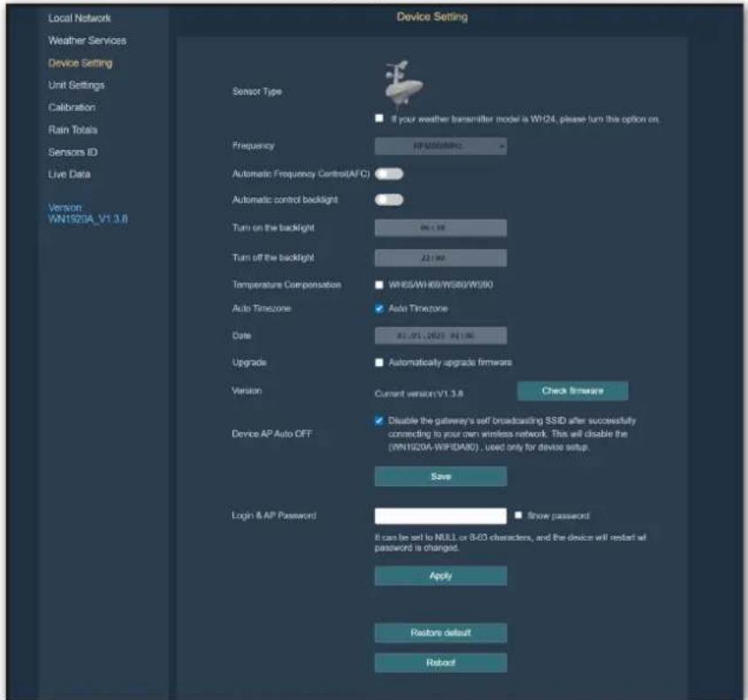This screenshot has width=748, height=700.
Task: Open the Calibration page
Action: click(72, 107)
